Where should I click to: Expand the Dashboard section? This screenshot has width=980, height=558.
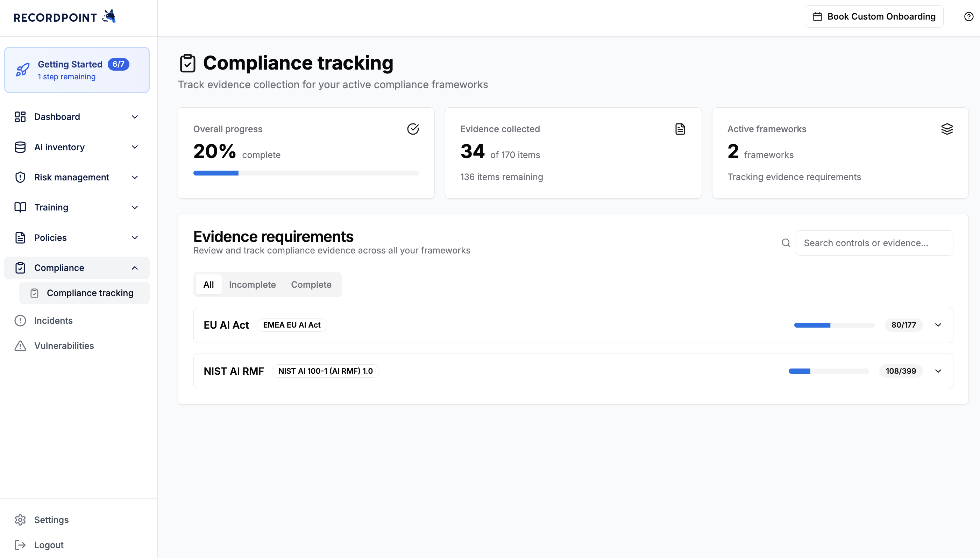(x=135, y=116)
